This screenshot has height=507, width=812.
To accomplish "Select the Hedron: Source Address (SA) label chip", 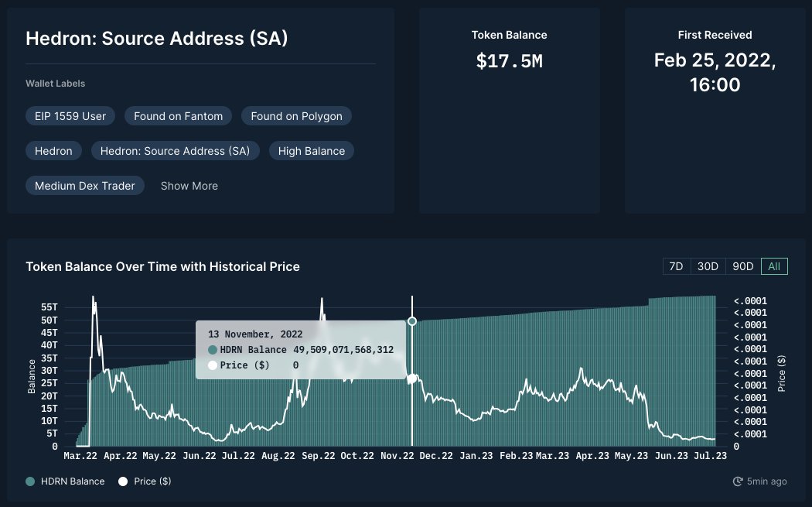I will click(x=175, y=151).
